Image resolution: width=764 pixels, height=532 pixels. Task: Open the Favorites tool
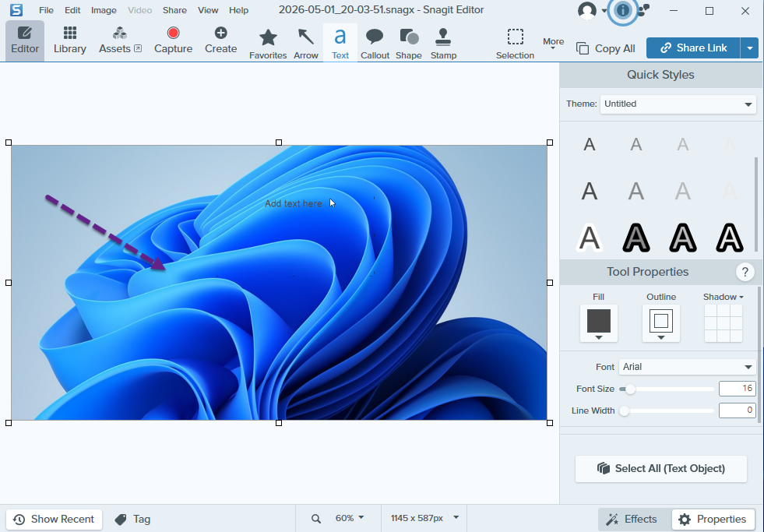(x=268, y=44)
